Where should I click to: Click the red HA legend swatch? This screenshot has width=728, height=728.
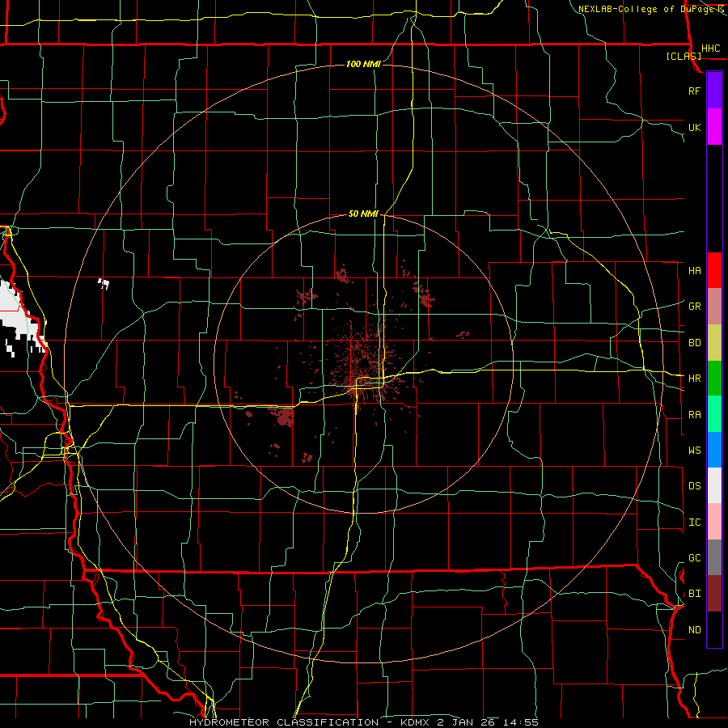(714, 270)
